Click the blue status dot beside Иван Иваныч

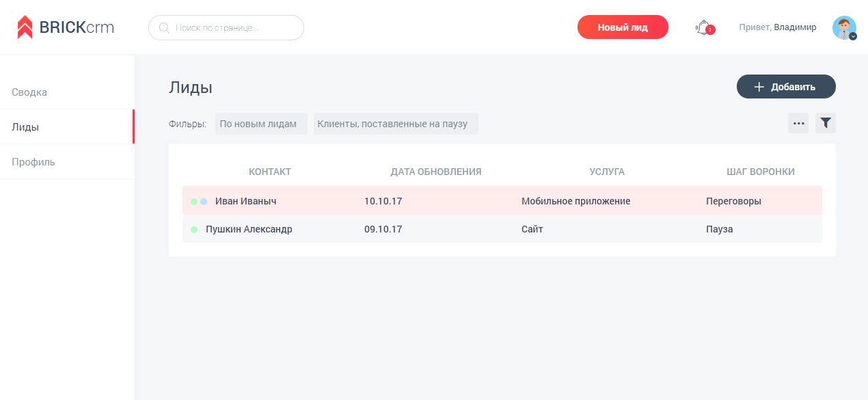click(204, 202)
